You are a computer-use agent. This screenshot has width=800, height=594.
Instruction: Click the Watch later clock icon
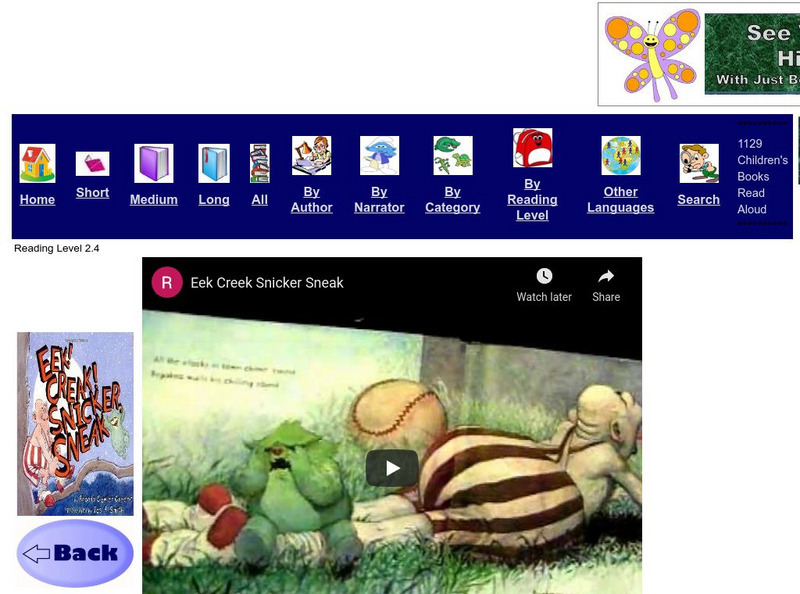pos(544,278)
